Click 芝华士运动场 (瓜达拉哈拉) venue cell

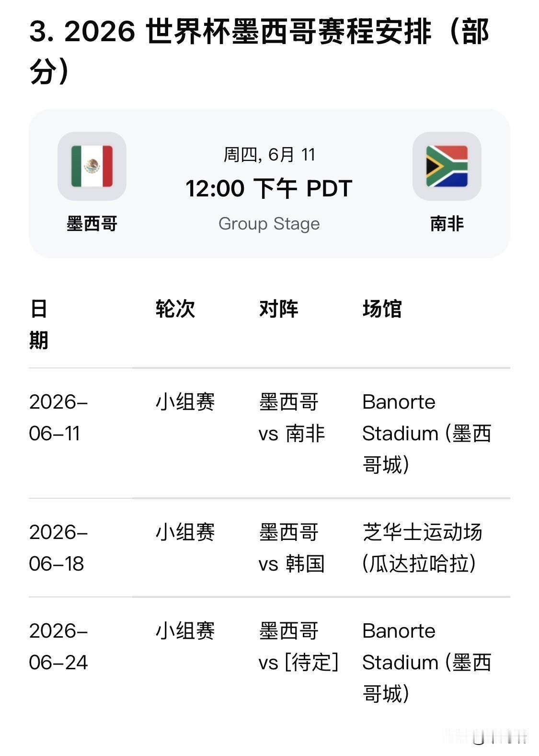pos(423,548)
